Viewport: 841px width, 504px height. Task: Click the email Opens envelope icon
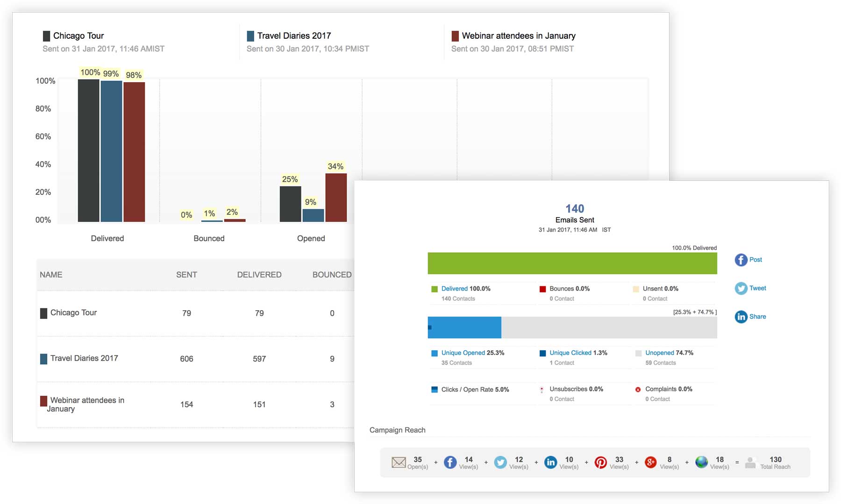tap(399, 462)
